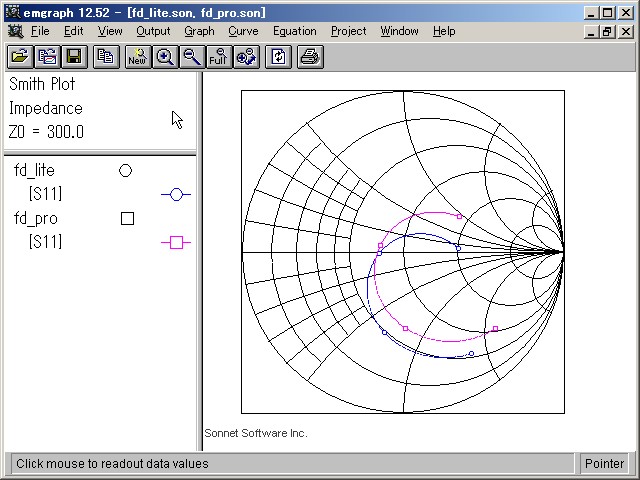Click the Impedance label

(46, 108)
